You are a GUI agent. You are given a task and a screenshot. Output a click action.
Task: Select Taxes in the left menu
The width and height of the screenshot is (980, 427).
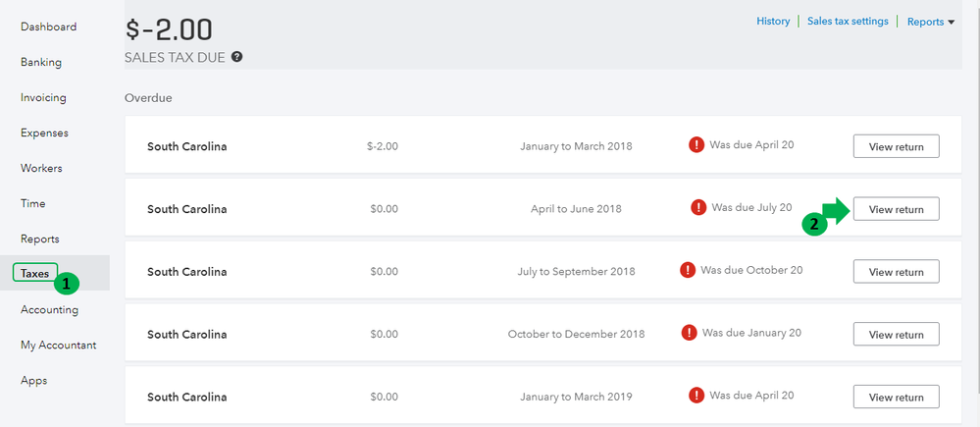click(x=35, y=274)
